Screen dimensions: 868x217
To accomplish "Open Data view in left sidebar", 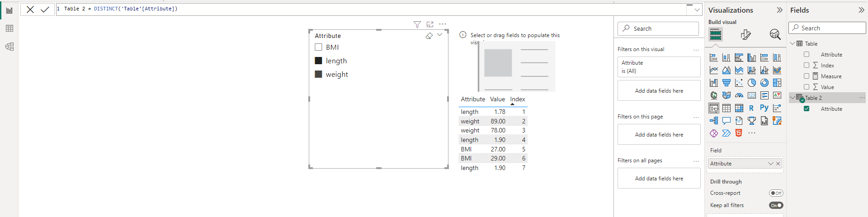I will 9,28.
